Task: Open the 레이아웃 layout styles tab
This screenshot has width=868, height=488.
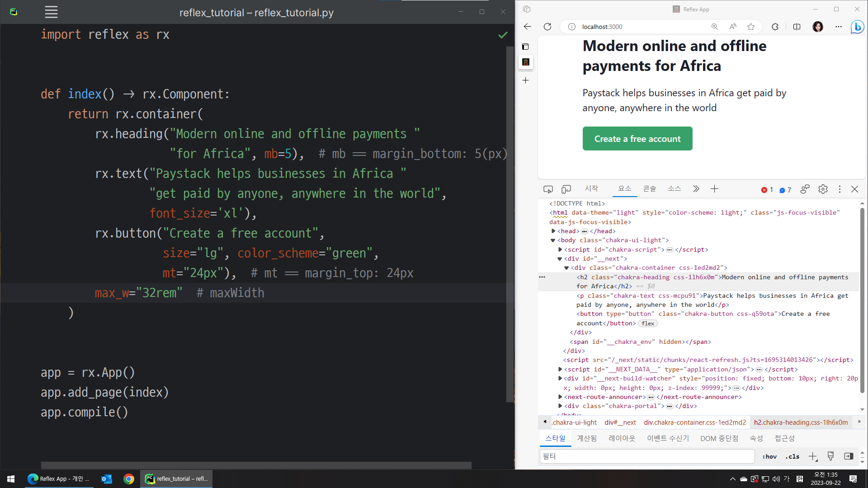Action: [622, 438]
